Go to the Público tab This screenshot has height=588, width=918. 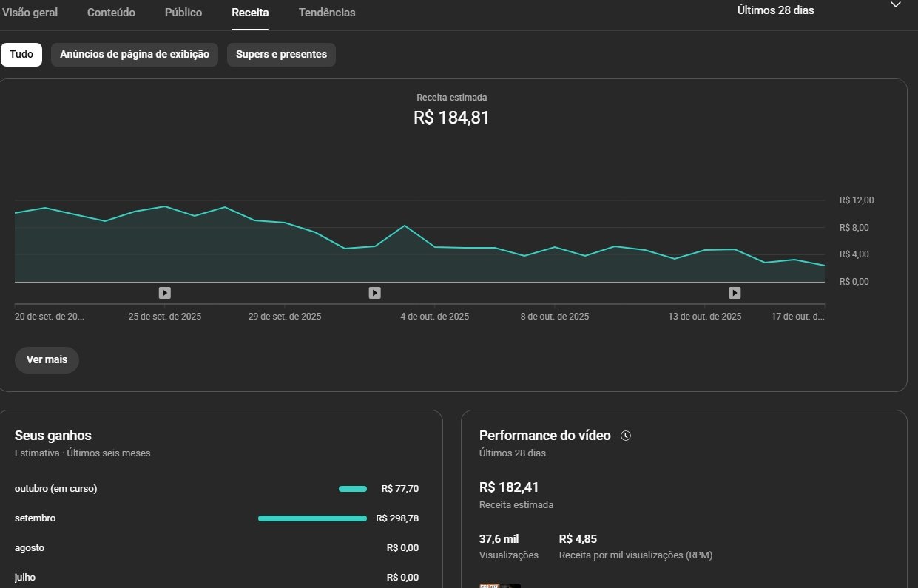[x=183, y=13]
